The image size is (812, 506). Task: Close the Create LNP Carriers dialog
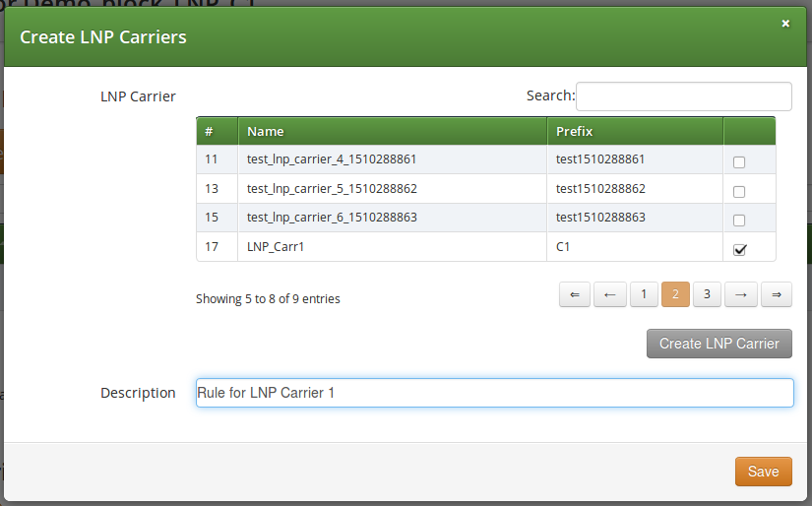[x=785, y=24]
